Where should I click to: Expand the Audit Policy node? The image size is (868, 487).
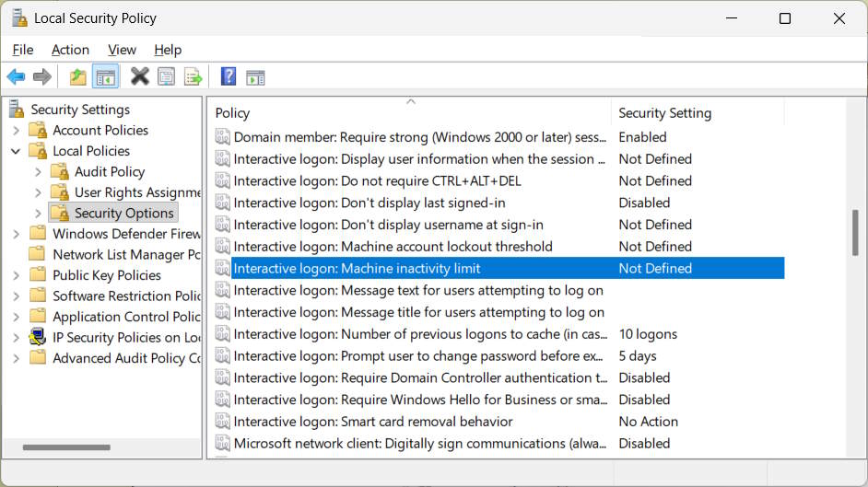[x=38, y=172]
